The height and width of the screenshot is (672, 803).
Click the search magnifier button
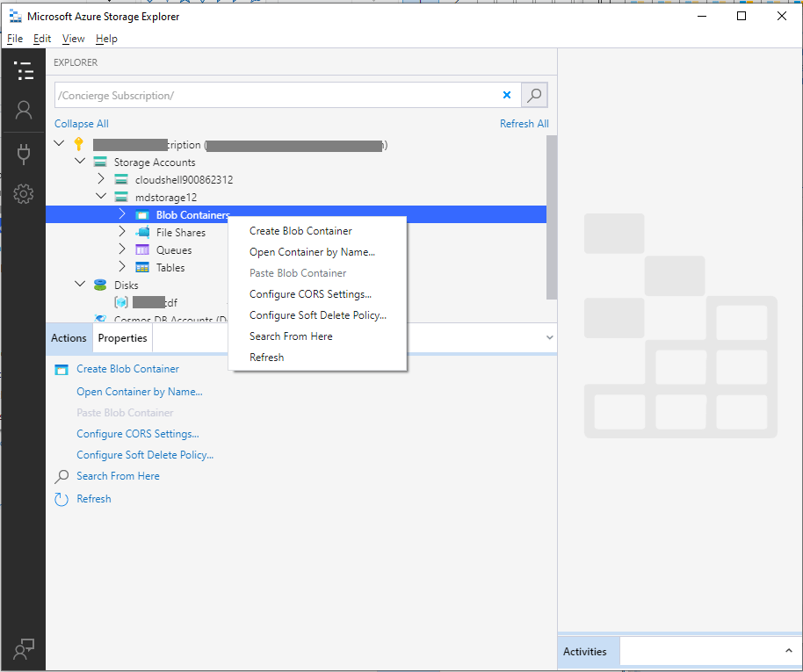point(533,94)
